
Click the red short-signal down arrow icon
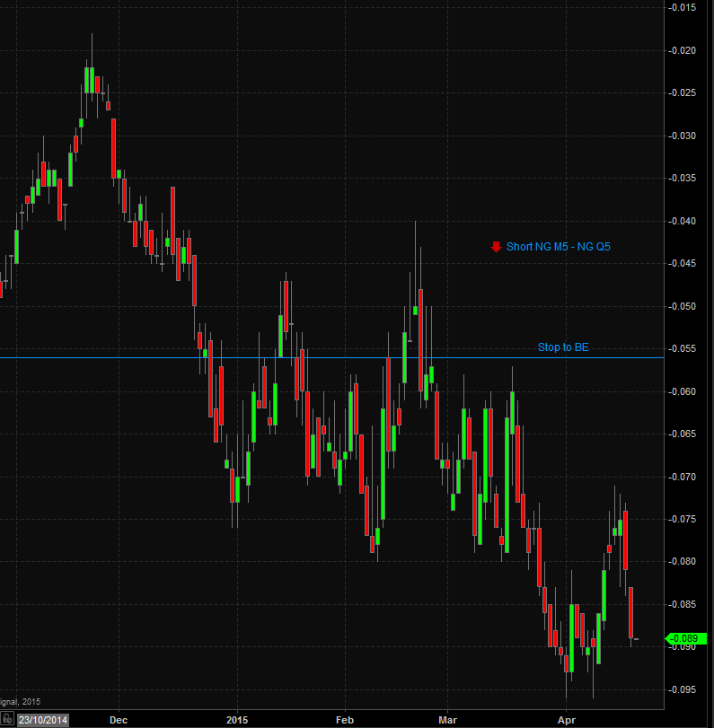pyautogui.click(x=496, y=247)
